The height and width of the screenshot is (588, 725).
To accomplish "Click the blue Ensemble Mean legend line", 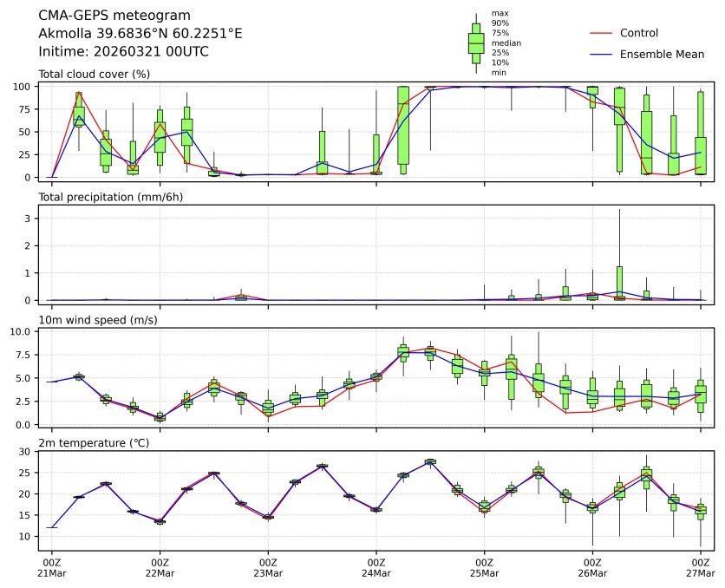I will (602, 54).
